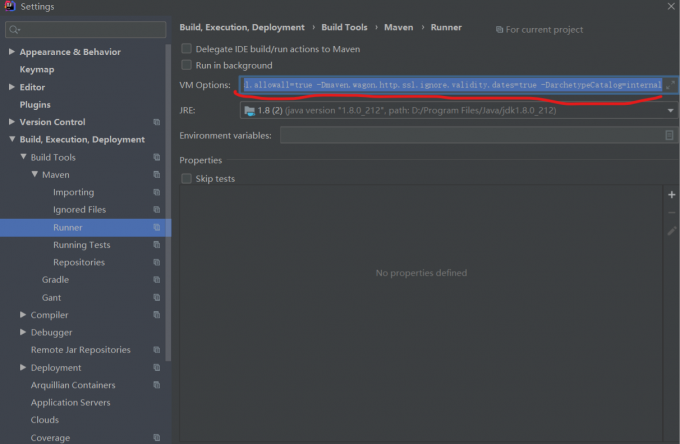Click the project-level icon beside Importing
The height and width of the screenshot is (444, 680).
[x=157, y=192]
